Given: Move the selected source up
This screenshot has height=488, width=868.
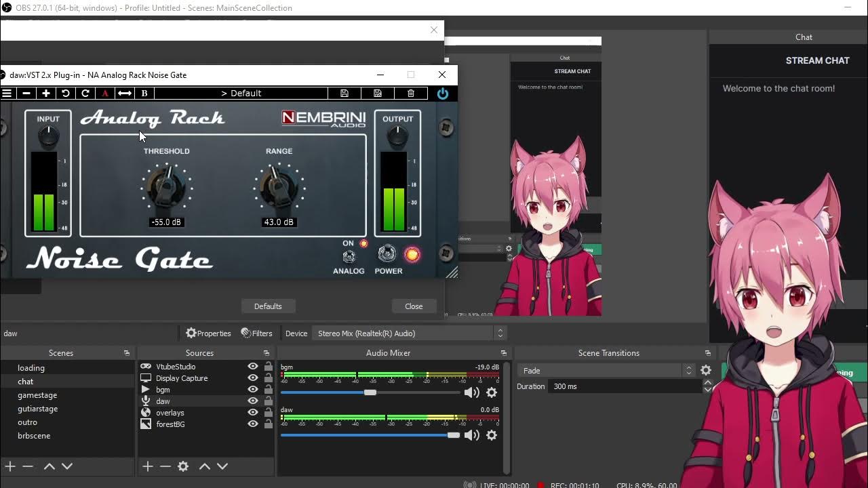Looking at the screenshot, I should click(x=205, y=466).
